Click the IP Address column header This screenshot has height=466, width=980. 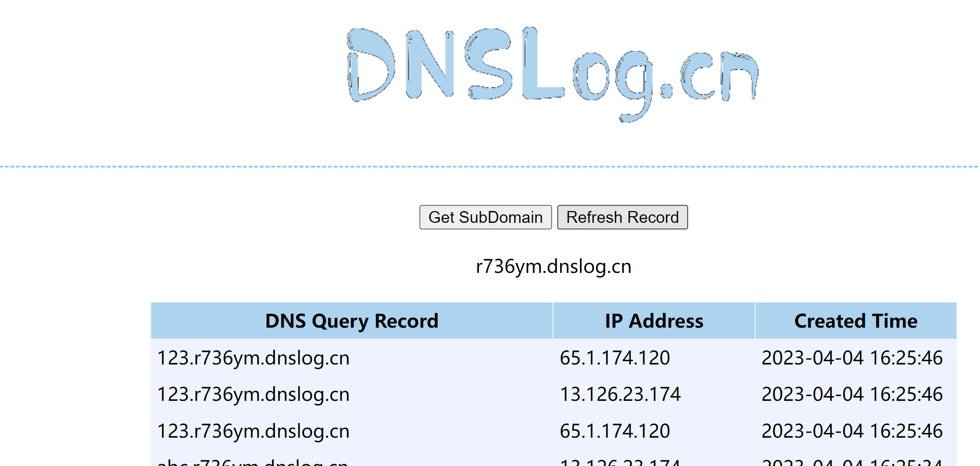coord(654,321)
